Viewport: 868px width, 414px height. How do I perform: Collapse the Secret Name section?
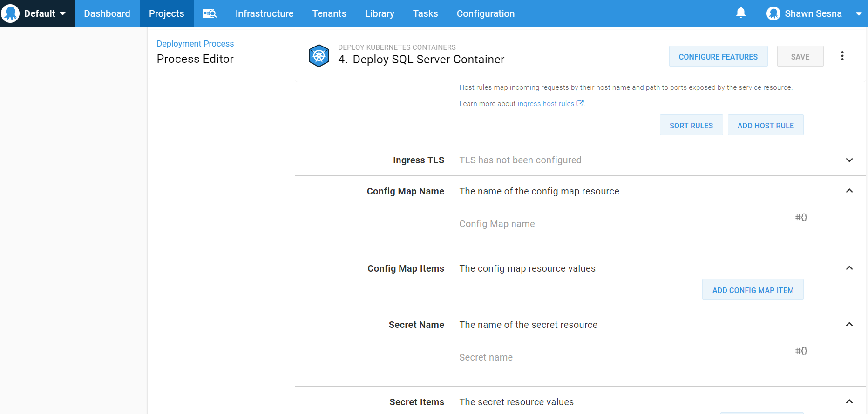(849, 324)
